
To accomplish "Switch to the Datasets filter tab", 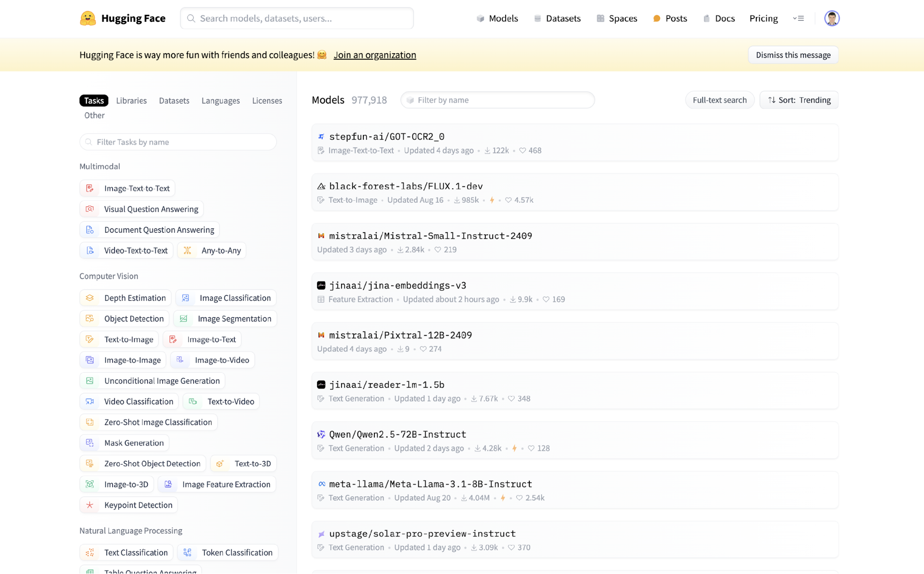I will pyautogui.click(x=174, y=100).
